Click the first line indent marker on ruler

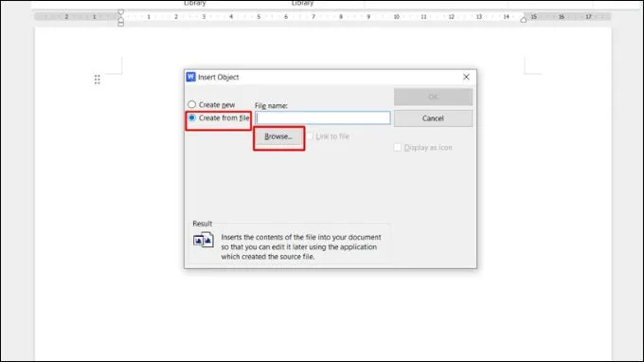(x=121, y=12)
